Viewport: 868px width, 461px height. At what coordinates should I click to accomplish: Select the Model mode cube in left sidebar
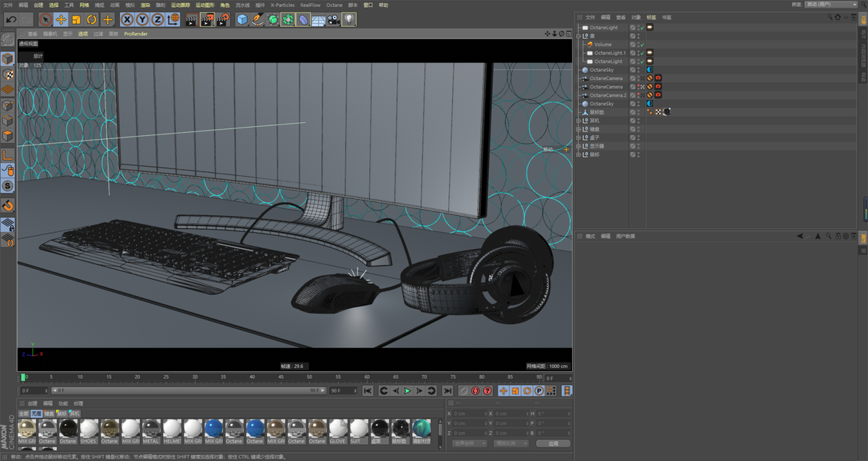pyautogui.click(x=8, y=58)
